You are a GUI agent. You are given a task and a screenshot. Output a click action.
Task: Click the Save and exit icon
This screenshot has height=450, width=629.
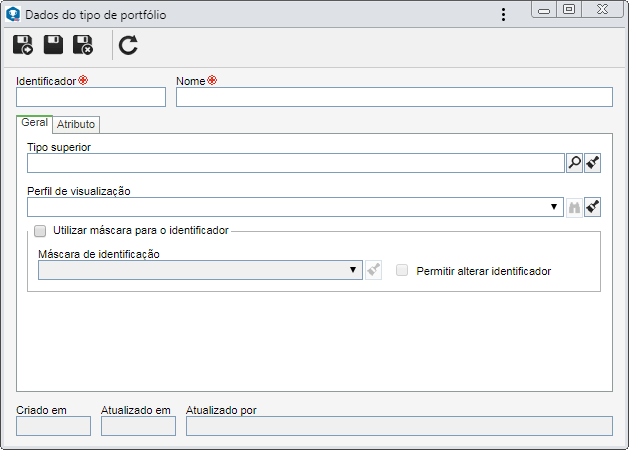click(x=83, y=45)
